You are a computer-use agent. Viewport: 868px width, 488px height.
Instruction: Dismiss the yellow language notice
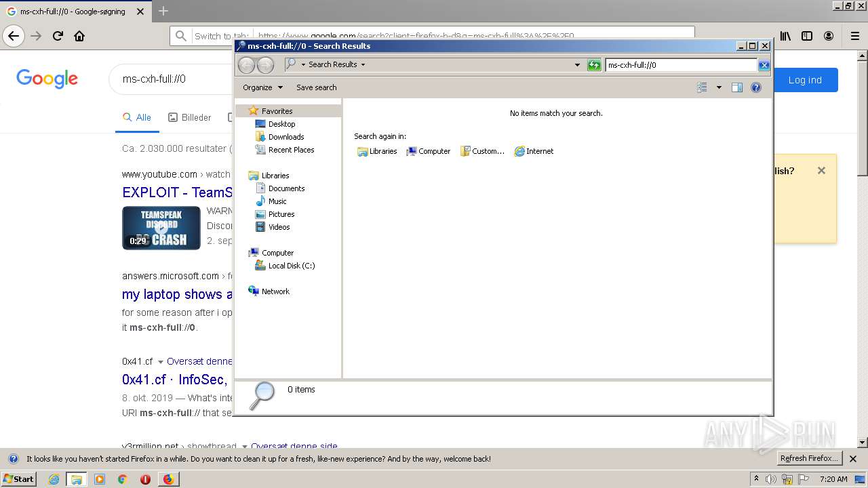821,171
